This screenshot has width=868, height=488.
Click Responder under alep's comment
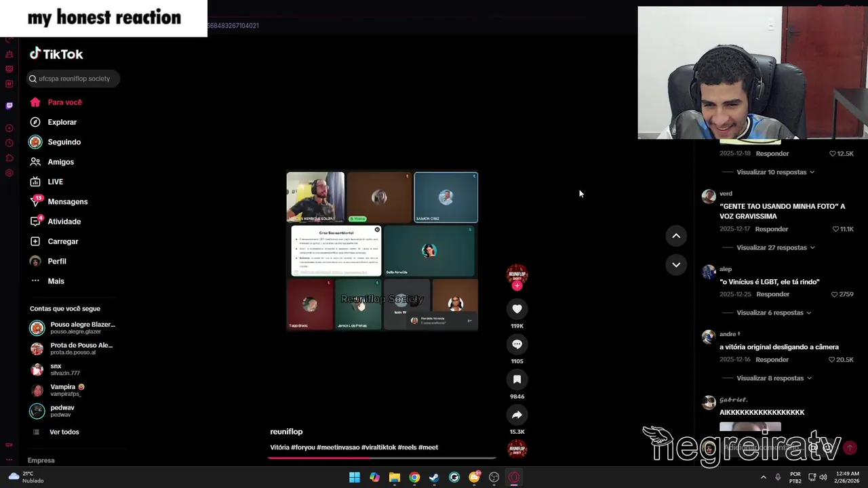773,294
